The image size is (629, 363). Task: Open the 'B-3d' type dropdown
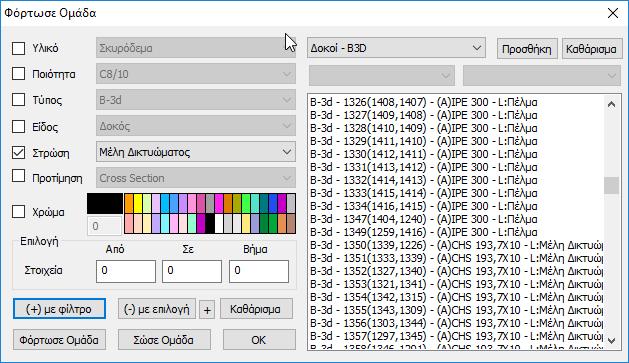coord(196,100)
